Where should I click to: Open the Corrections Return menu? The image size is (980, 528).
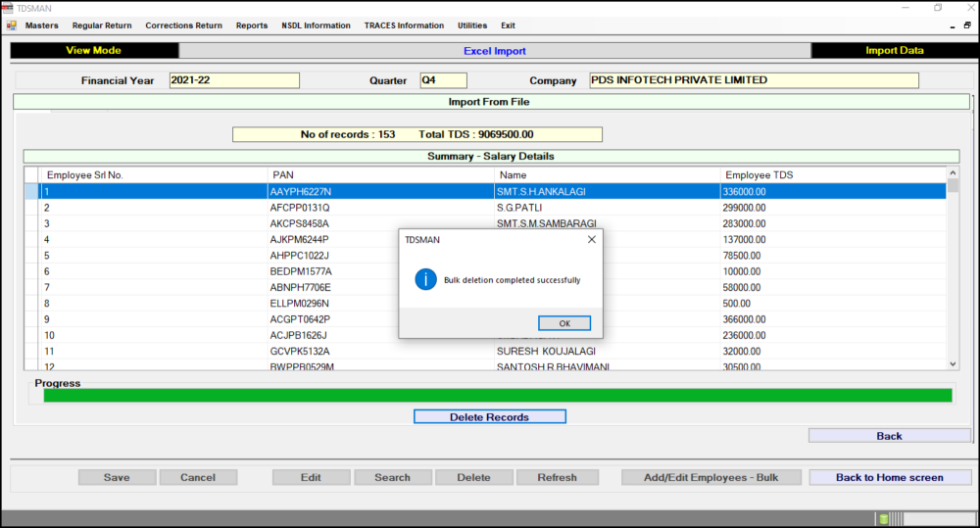tap(184, 25)
